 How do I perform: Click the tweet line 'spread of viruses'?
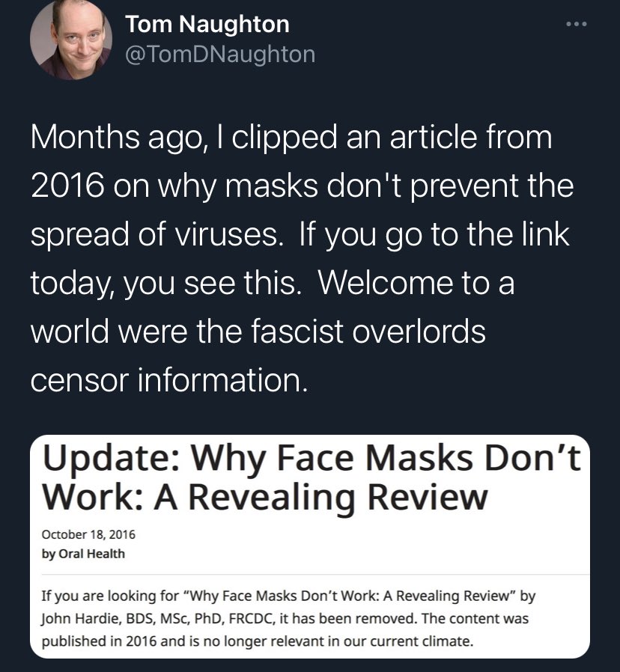click(x=300, y=235)
